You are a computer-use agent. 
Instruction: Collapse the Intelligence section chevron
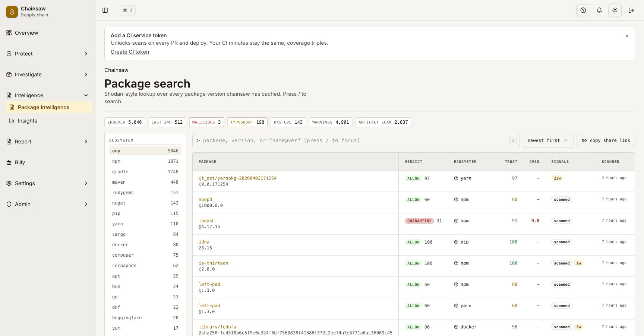(86, 95)
